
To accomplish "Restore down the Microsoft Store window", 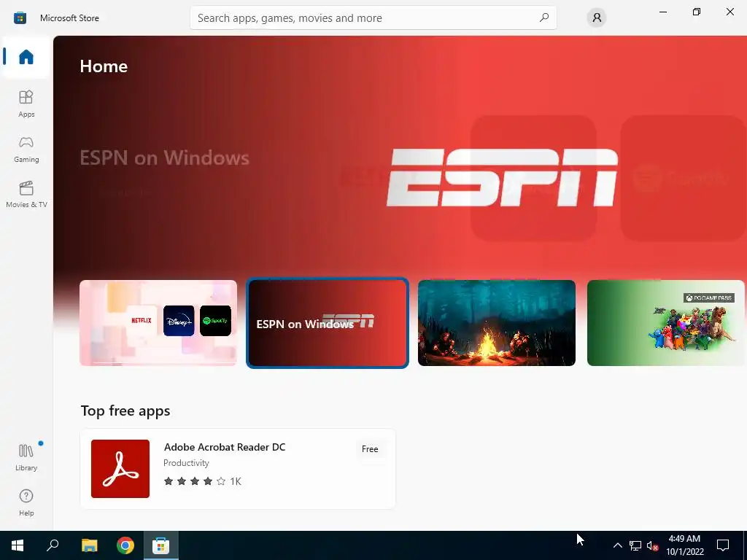I will tap(697, 12).
